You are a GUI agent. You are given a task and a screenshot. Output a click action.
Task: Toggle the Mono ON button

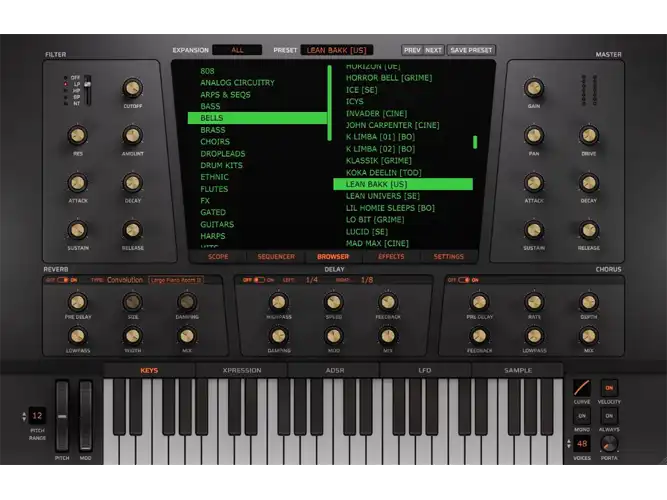[x=581, y=416]
